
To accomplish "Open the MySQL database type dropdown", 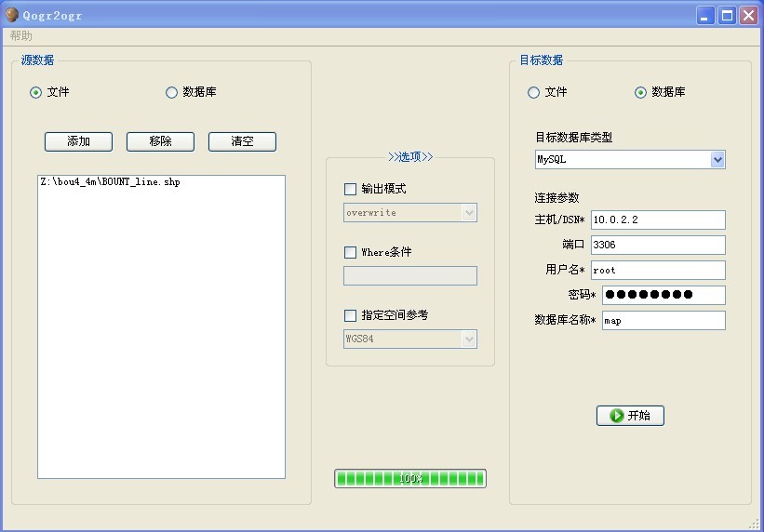I will (x=630, y=159).
